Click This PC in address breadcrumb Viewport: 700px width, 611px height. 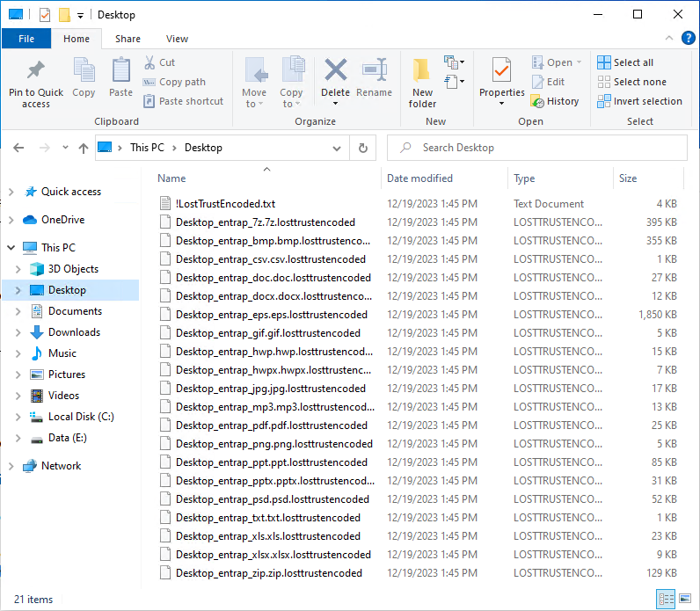pos(148,148)
